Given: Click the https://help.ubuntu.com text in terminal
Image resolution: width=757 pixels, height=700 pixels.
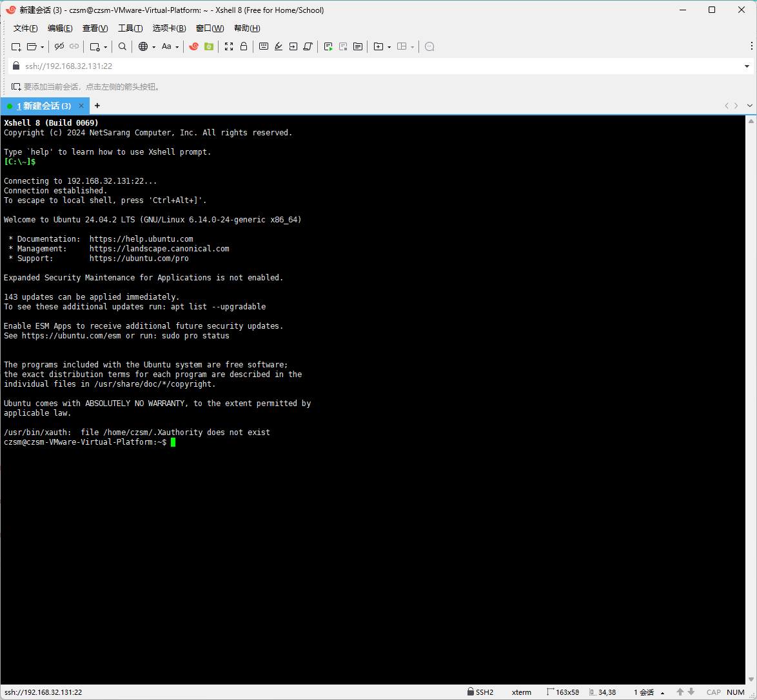Looking at the screenshot, I should click(x=141, y=239).
